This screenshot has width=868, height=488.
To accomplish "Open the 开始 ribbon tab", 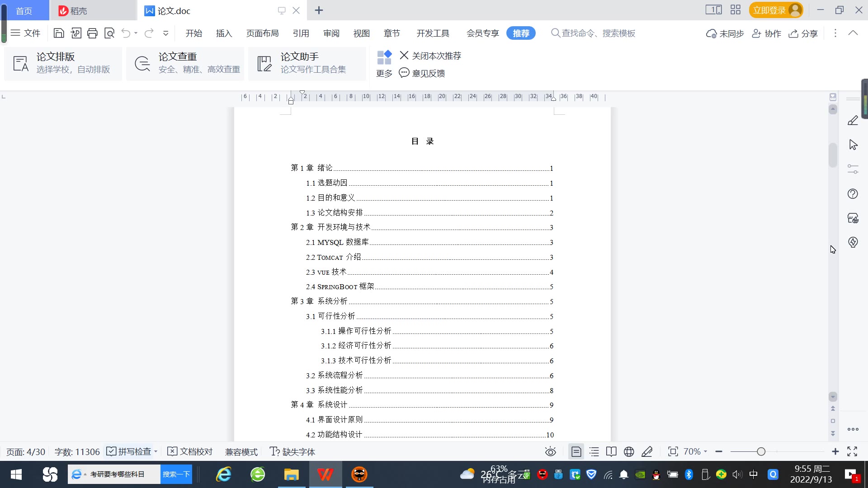I will pos(193,33).
